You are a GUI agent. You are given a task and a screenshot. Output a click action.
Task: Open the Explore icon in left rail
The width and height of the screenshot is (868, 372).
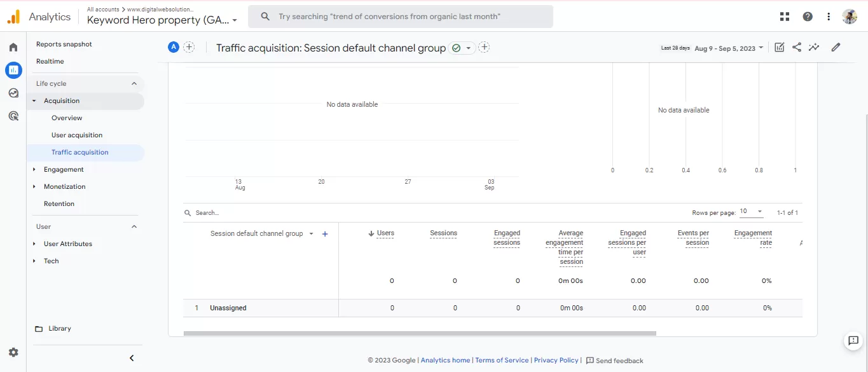pyautogui.click(x=13, y=93)
